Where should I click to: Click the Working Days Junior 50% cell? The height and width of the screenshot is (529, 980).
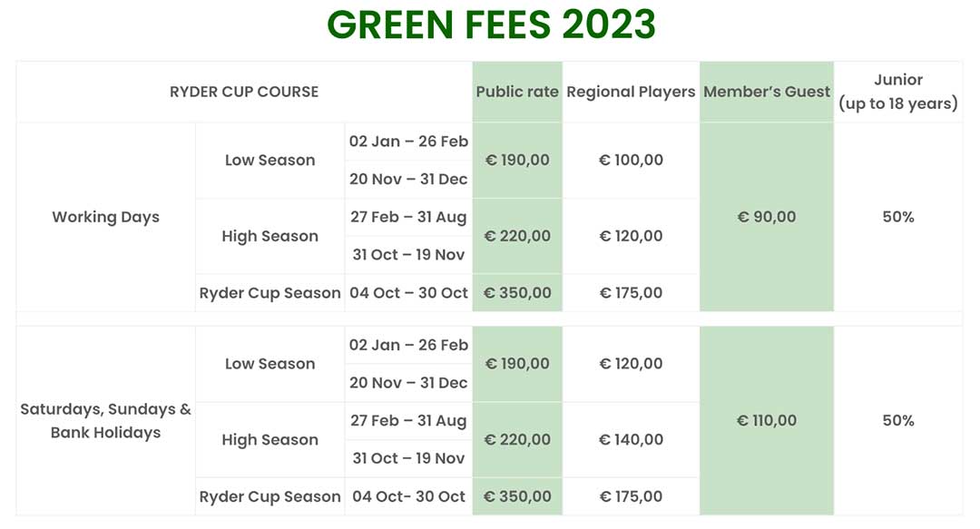[x=898, y=217]
